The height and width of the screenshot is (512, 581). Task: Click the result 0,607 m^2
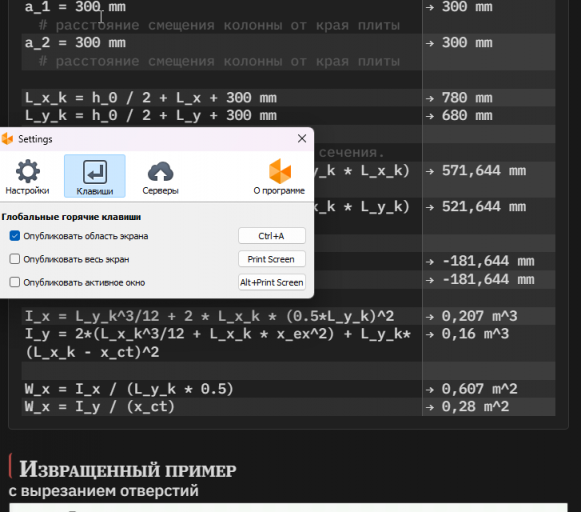pos(479,389)
